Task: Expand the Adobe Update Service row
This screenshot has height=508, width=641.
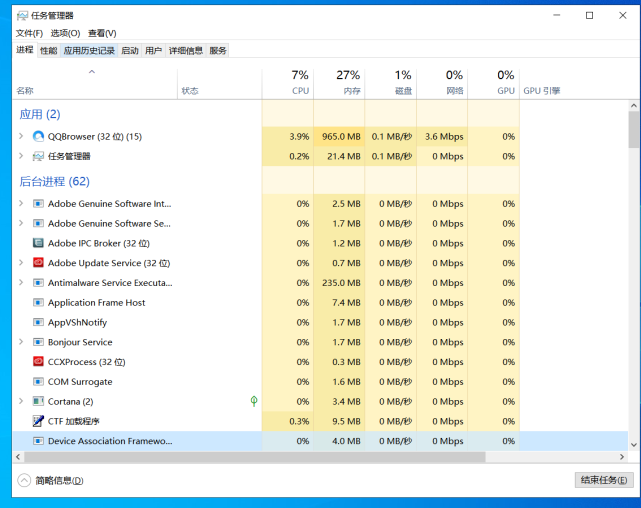Action: pos(21,262)
